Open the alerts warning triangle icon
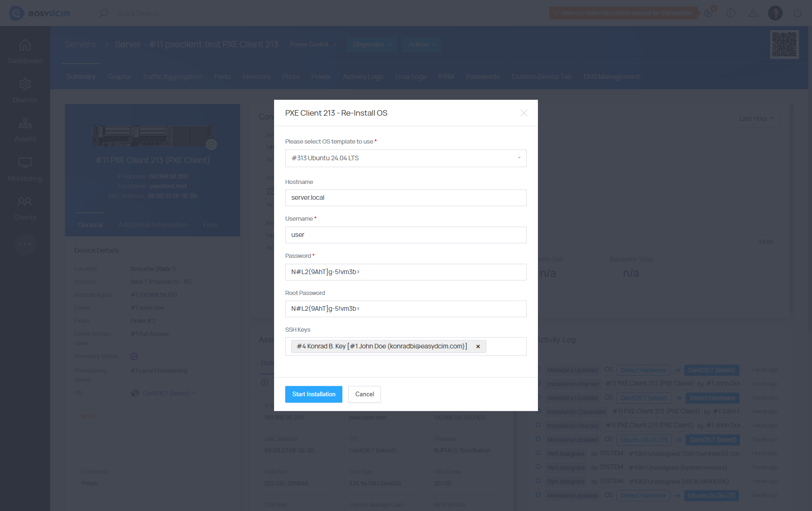This screenshot has height=511, width=812. coord(753,13)
